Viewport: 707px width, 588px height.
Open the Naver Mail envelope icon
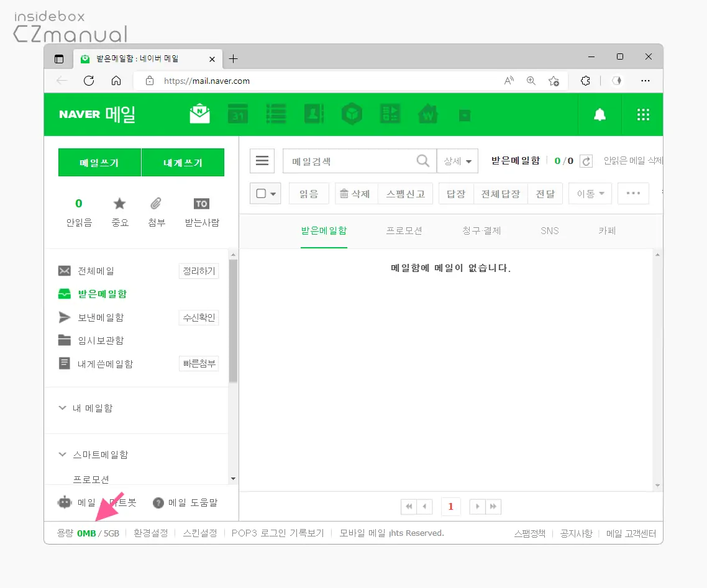pyautogui.click(x=199, y=114)
